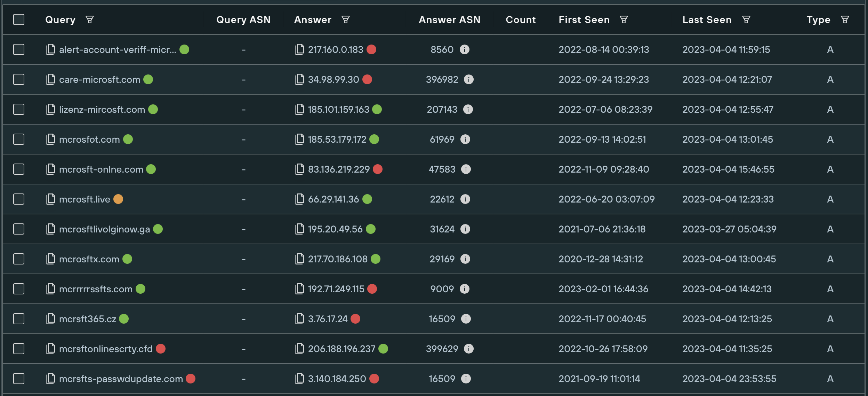868x396 pixels.
Task: Check the row for mcrrrrrssfts.com
Action: pyautogui.click(x=19, y=289)
